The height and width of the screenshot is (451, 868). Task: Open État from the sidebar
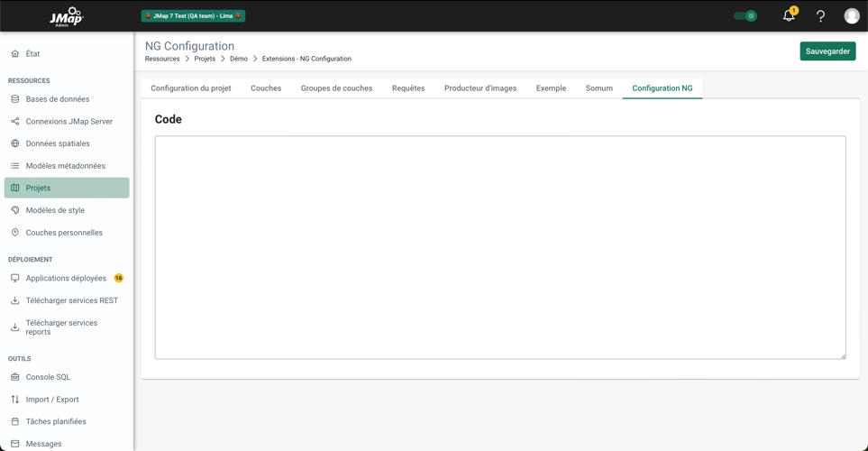(32, 54)
